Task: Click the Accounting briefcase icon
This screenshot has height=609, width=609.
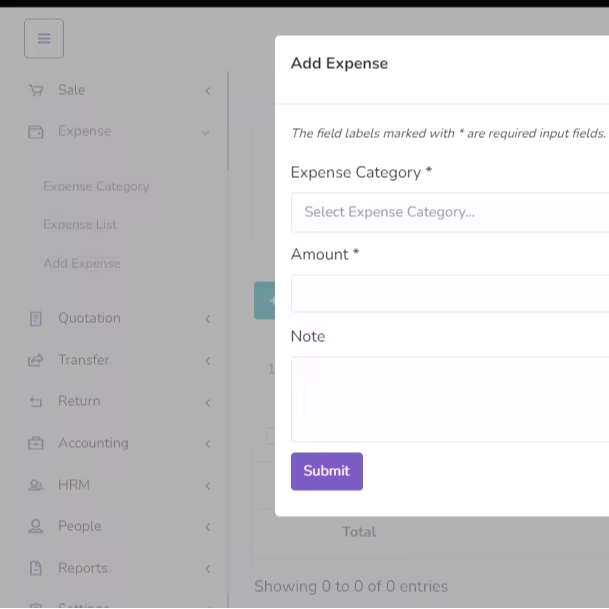Action: pyautogui.click(x=36, y=443)
